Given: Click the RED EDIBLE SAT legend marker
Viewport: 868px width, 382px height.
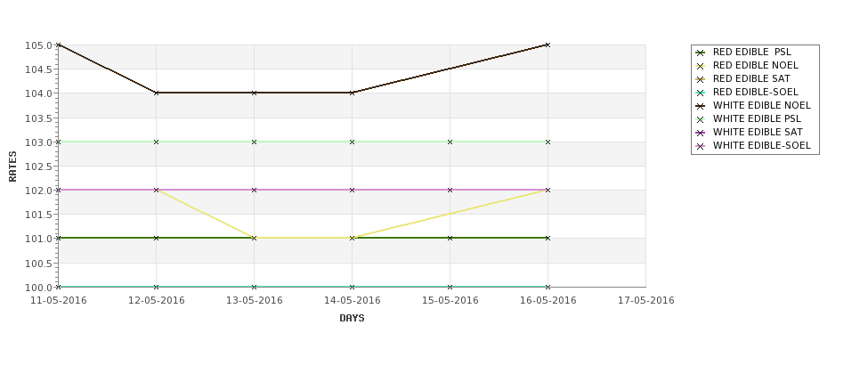Looking at the screenshot, I should tap(700, 79).
